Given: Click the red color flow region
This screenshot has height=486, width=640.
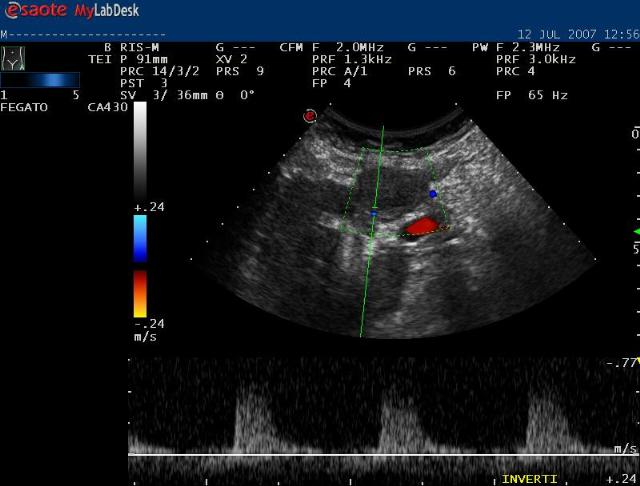Looking at the screenshot, I should (x=422, y=228).
